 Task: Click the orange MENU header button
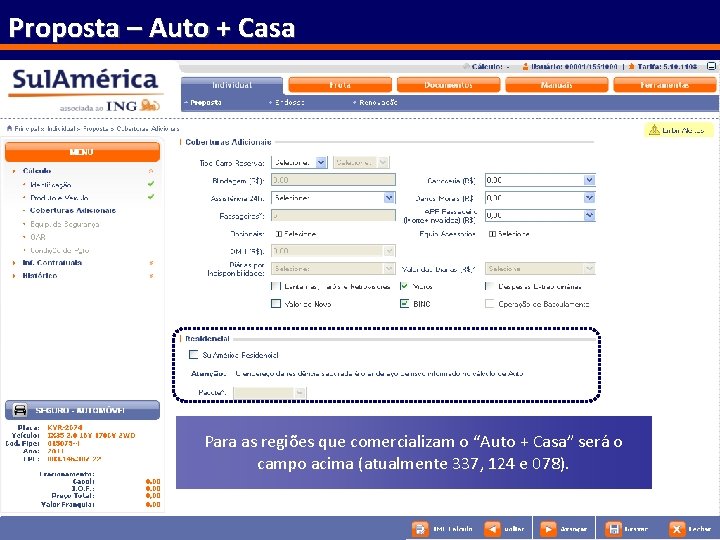(82, 152)
